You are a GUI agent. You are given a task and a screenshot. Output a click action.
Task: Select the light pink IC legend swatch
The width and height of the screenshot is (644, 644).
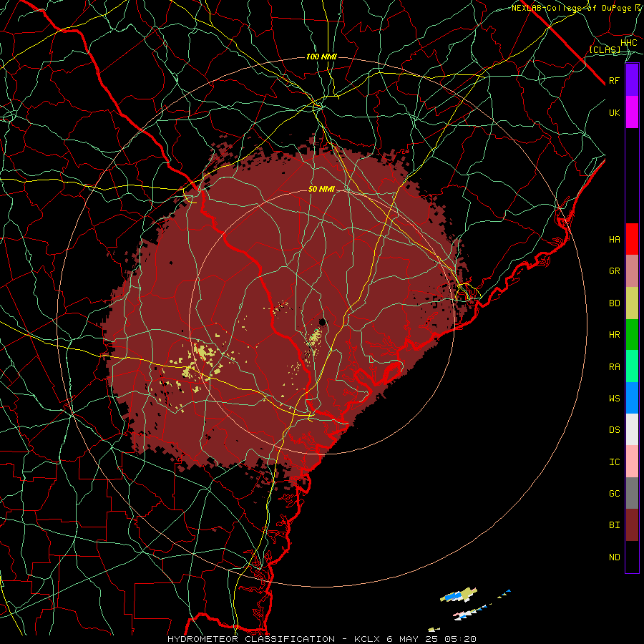click(632, 462)
